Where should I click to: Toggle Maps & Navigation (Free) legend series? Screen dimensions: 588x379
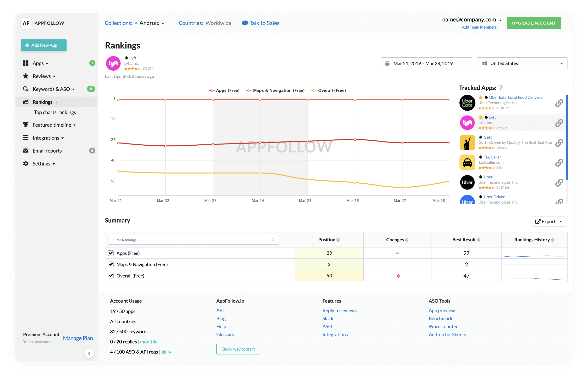pos(275,90)
